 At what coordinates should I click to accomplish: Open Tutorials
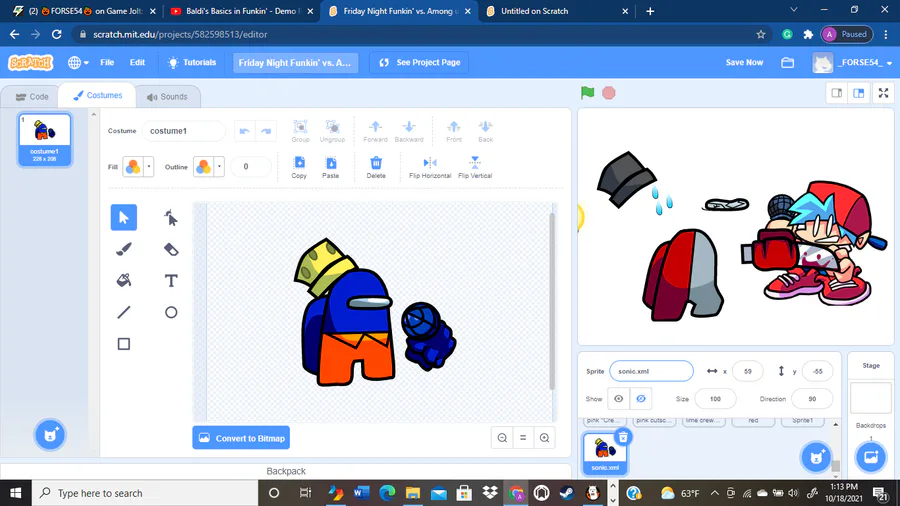point(192,63)
